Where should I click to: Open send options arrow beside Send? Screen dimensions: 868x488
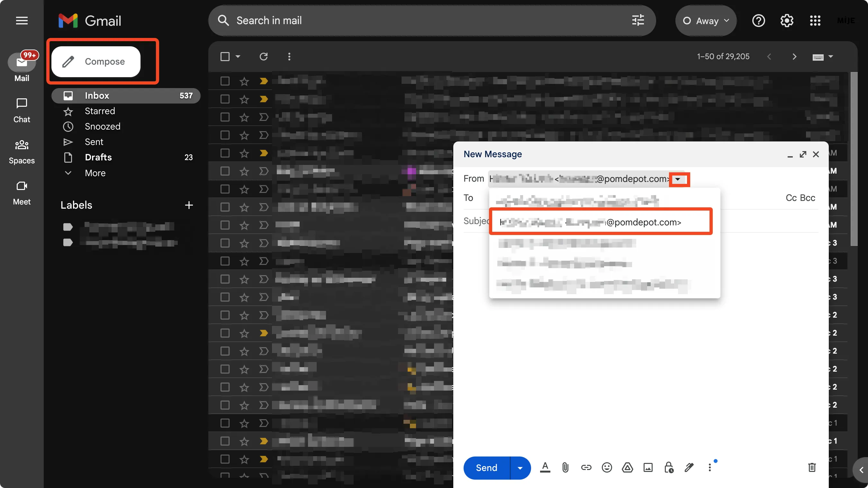520,468
